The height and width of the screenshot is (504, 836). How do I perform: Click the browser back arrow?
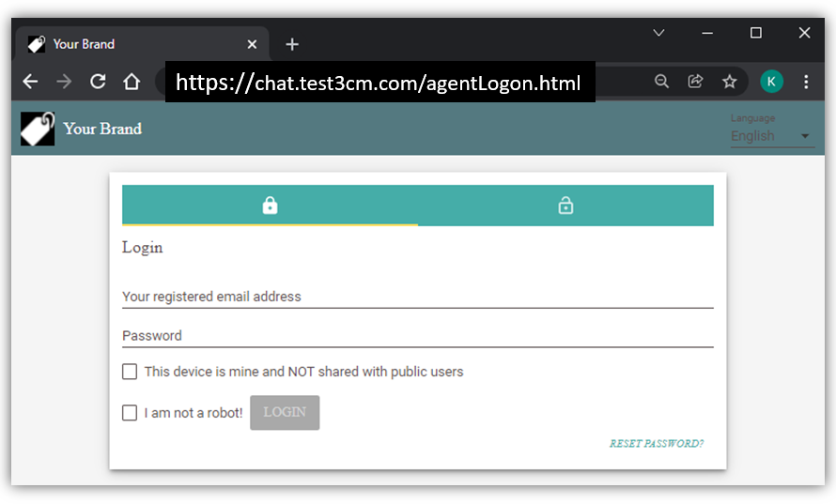click(30, 82)
